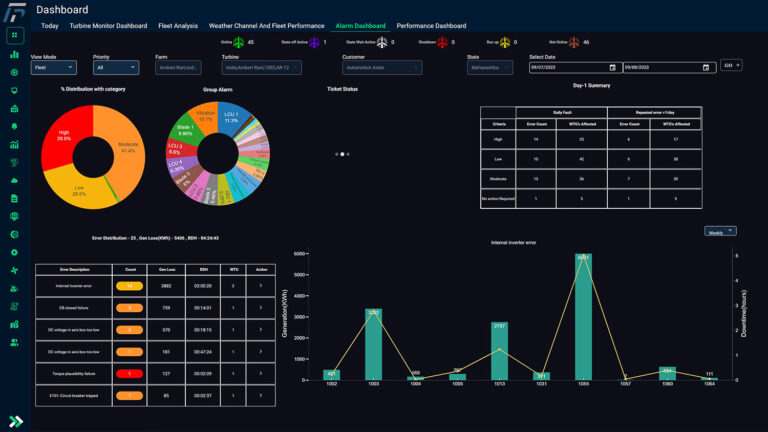
Task: Open the Performance Dashboard tab
Action: point(431,25)
